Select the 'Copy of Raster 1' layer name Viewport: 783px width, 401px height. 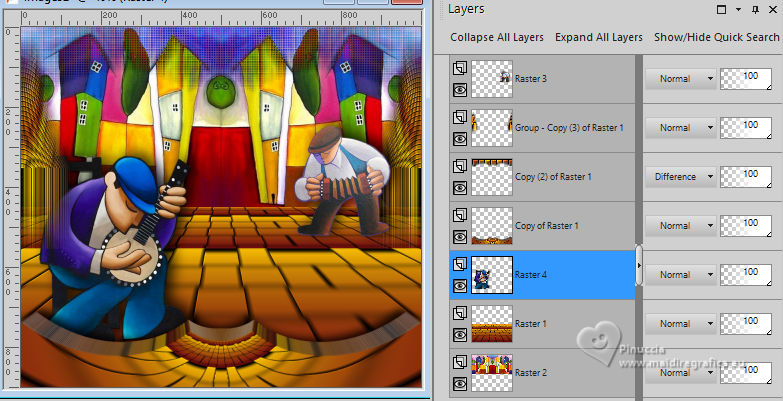point(547,226)
